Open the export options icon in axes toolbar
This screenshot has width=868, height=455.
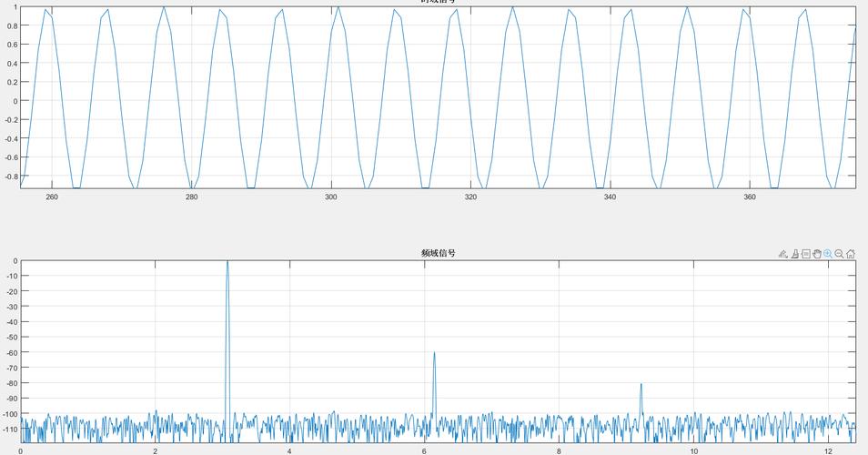pyautogui.click(x=782, y=254)
